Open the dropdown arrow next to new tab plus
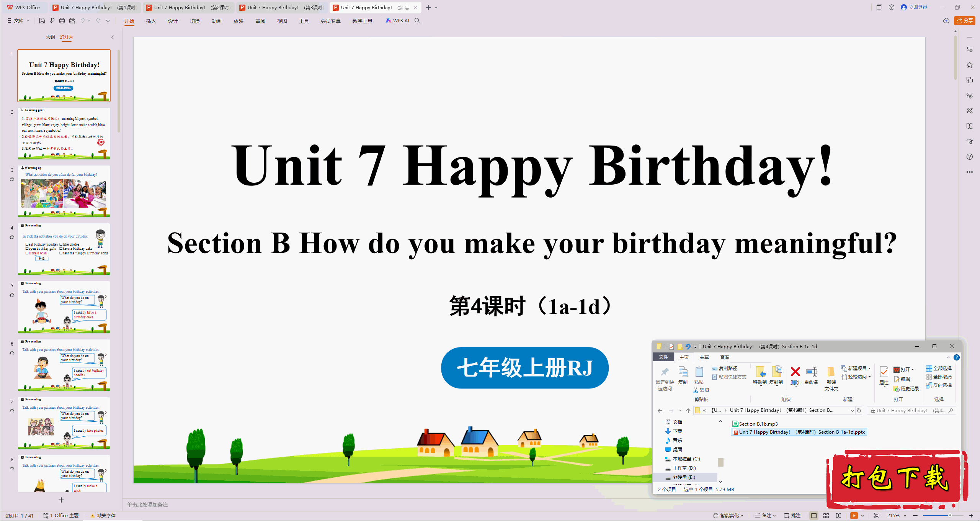This screenshot has height=521, width=980. (x=436, y=8)
